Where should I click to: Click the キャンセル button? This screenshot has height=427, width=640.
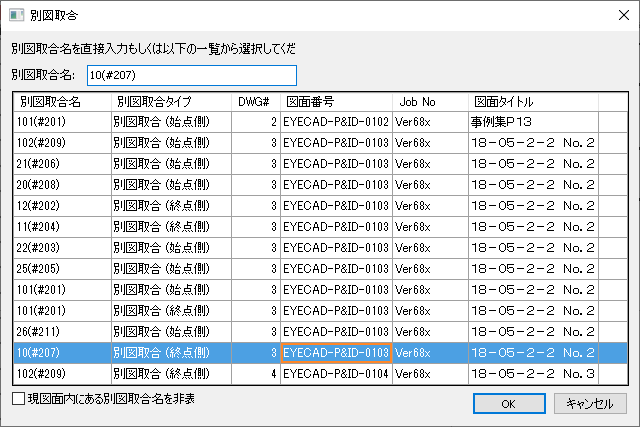click(590, 403)
